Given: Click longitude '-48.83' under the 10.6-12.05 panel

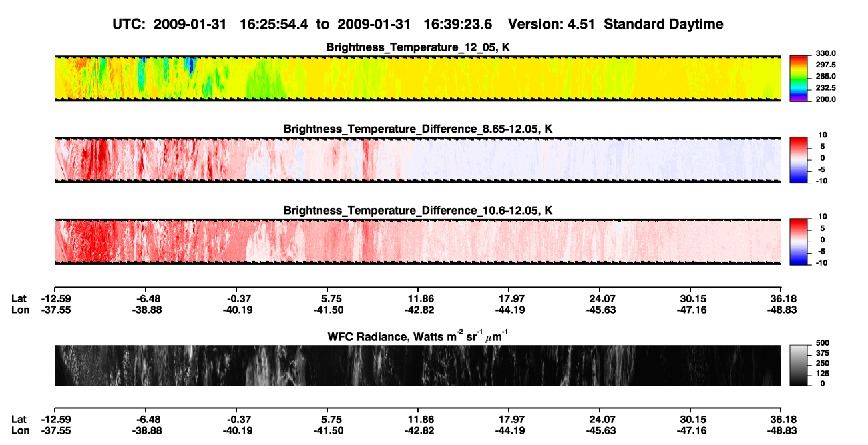Looking at the screenshot, I should pos(781,310).
